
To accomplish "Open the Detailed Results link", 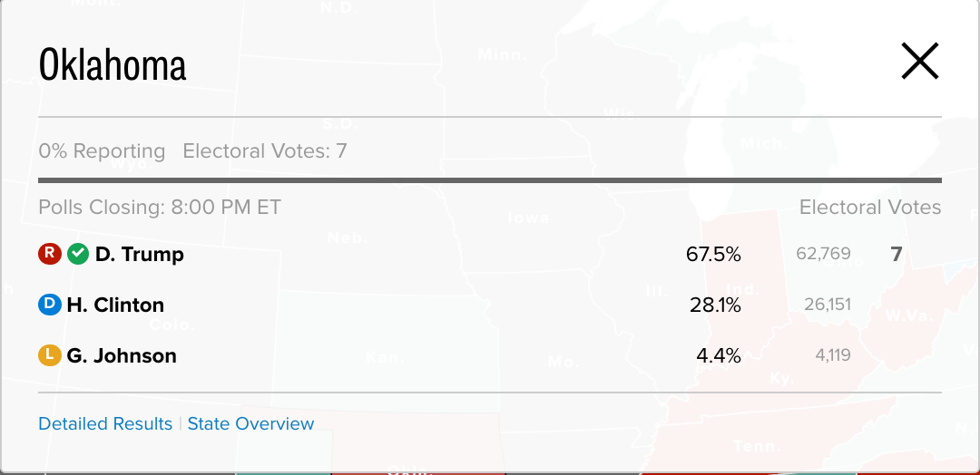I will (105, 423).
